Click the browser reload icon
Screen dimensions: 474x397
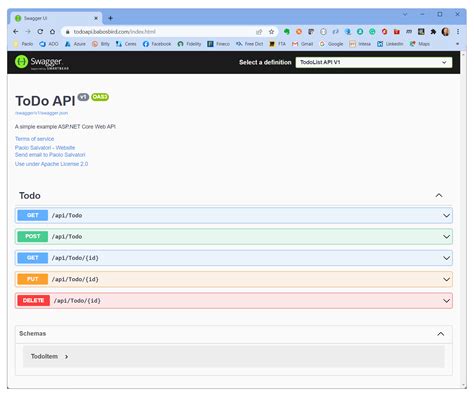tap(40, 32)
